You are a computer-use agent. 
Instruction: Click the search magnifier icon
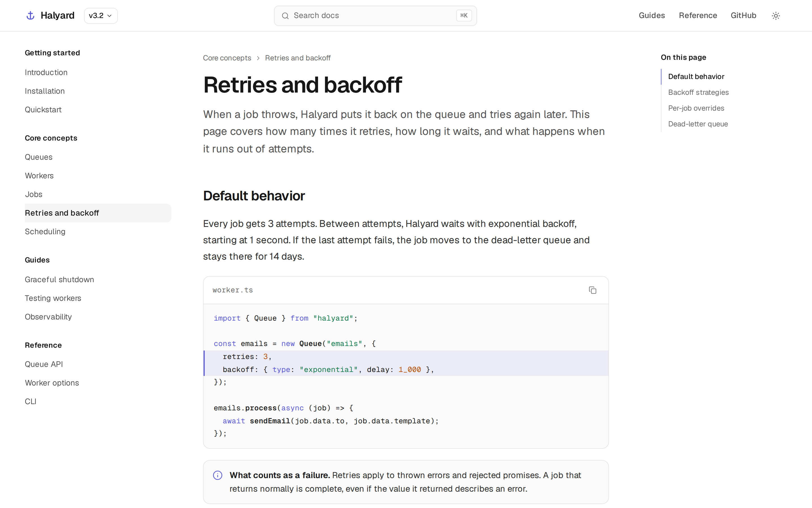point(285,16)
